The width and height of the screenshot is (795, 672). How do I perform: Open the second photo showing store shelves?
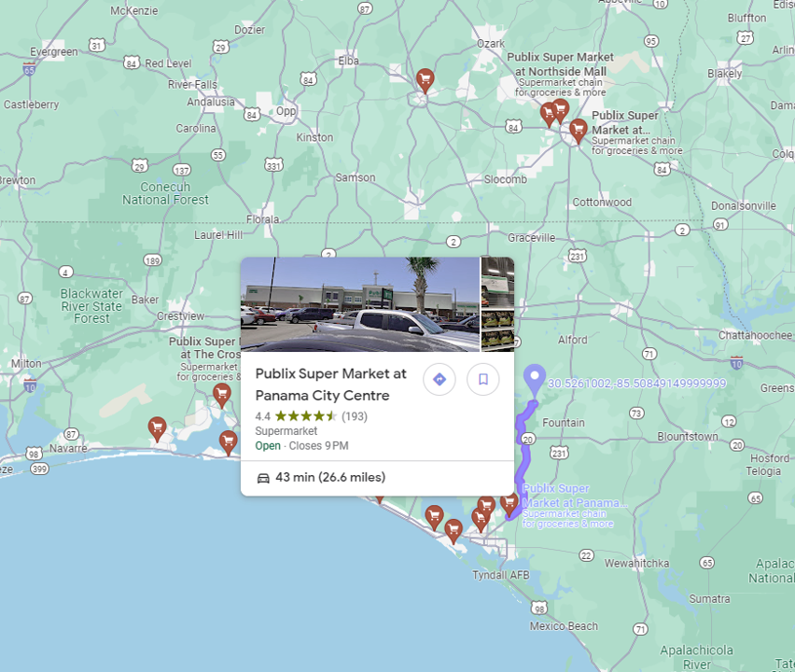[x=498, y=304]
